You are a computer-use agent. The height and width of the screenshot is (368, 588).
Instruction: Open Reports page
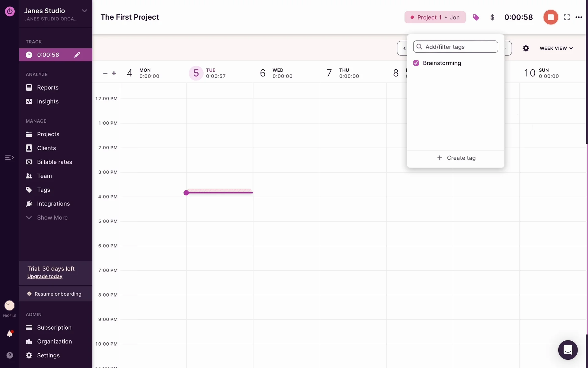47,88
